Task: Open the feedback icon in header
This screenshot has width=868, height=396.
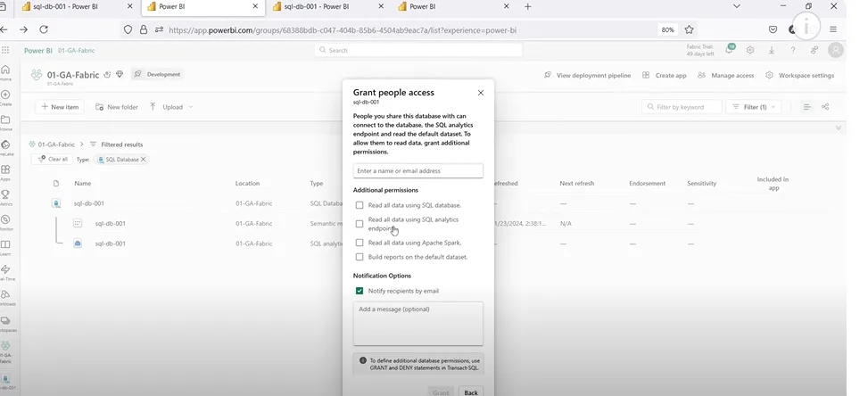Action: (814, 50)
